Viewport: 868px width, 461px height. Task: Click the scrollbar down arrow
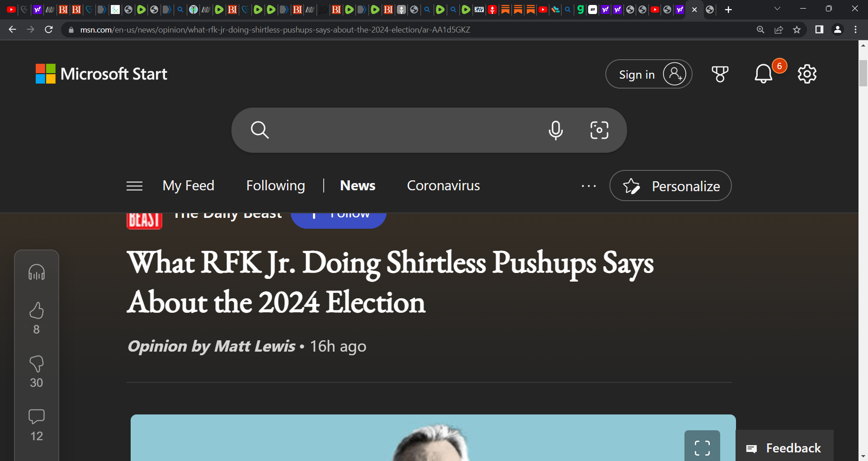pyautogui.click(x=863, y=456)
